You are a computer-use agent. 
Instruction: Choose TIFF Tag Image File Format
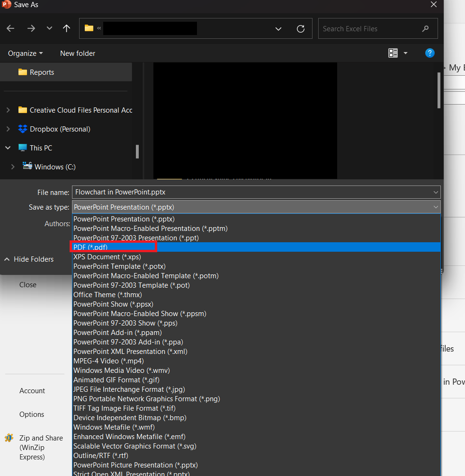pos(256,408)
